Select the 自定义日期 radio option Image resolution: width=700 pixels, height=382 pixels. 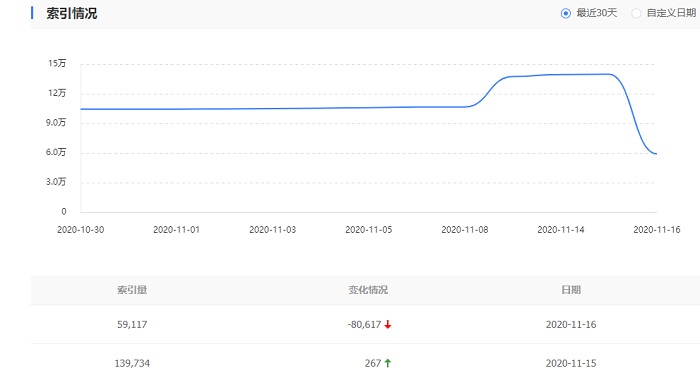pyautogui.click(x=636, y=13)
